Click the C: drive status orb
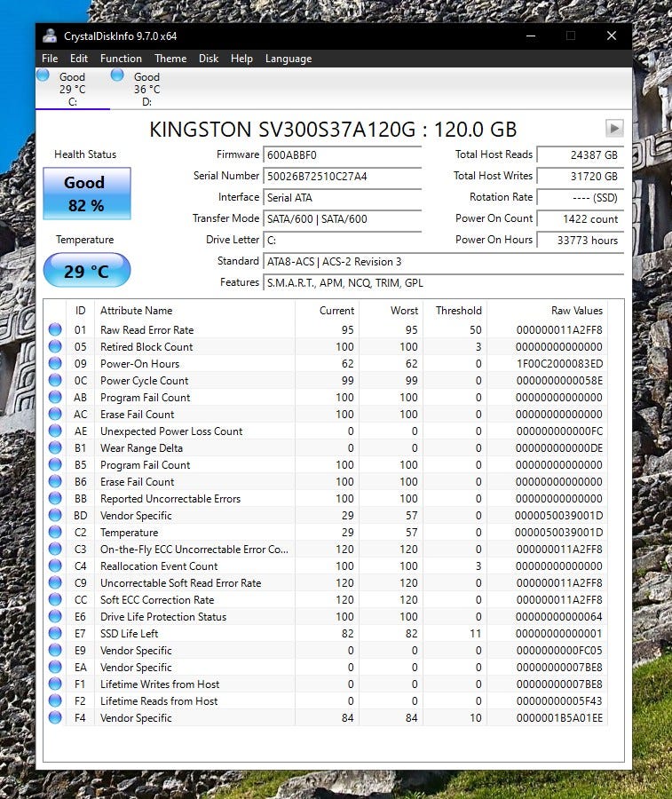 point(43,75)
